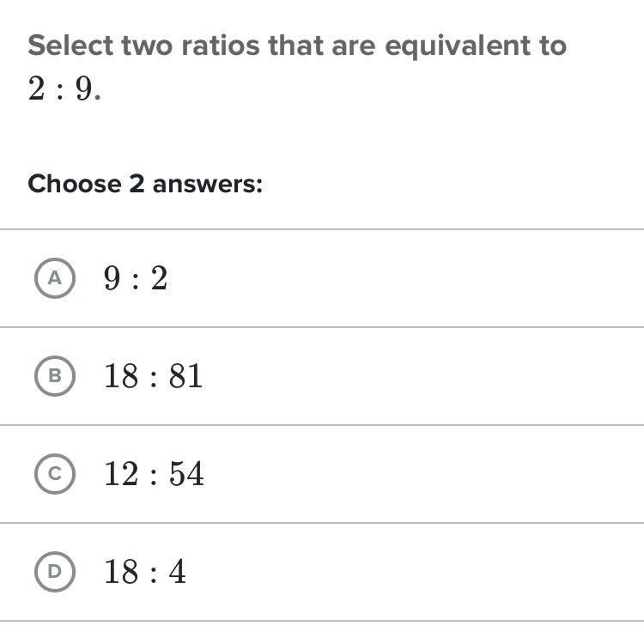The width and height of the screenshot is (644, 644).
Task: Click the ratio text 18 : 4
Action: pyautogui.click(x=145, y=571)
